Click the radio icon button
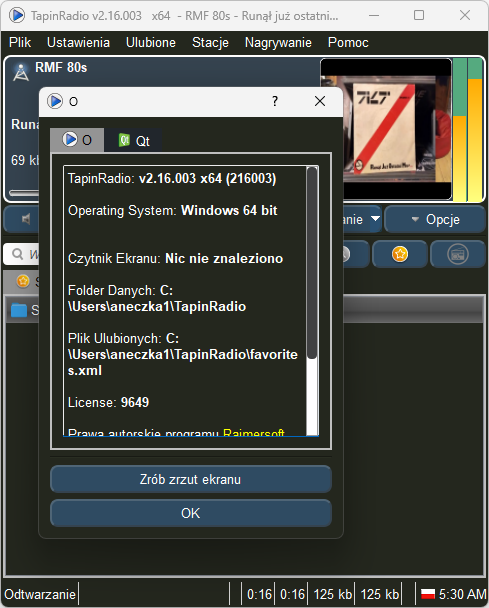 pyautogui.click(x=458, y=254)
